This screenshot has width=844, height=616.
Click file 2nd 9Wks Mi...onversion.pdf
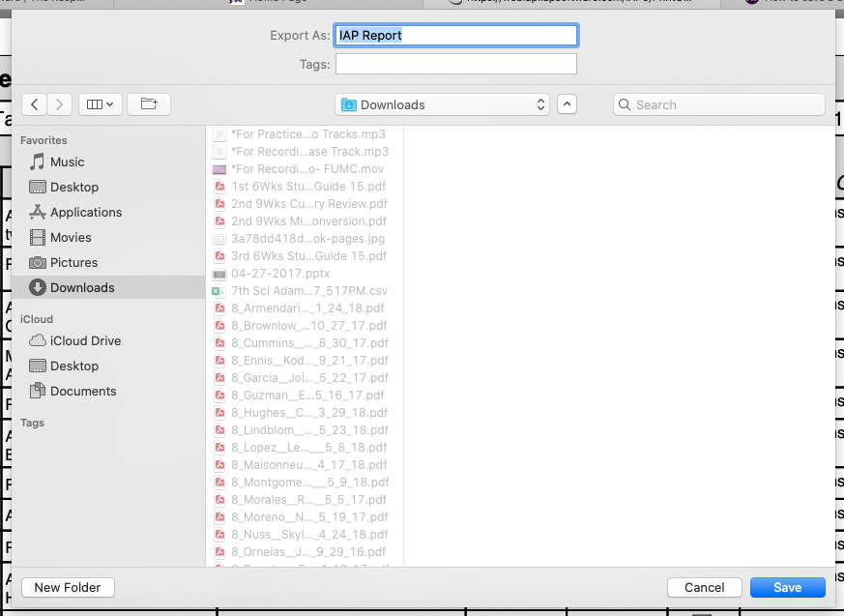click(305, 221)
